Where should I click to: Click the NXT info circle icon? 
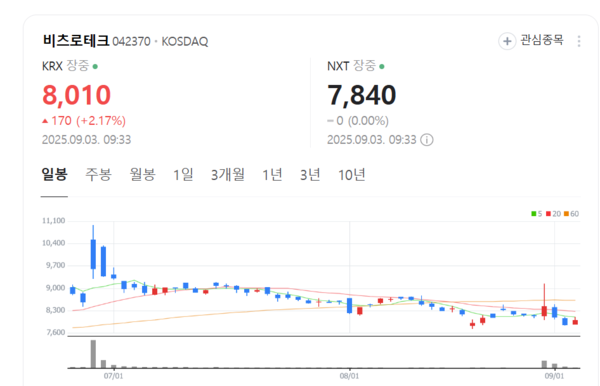pos(427,140)
